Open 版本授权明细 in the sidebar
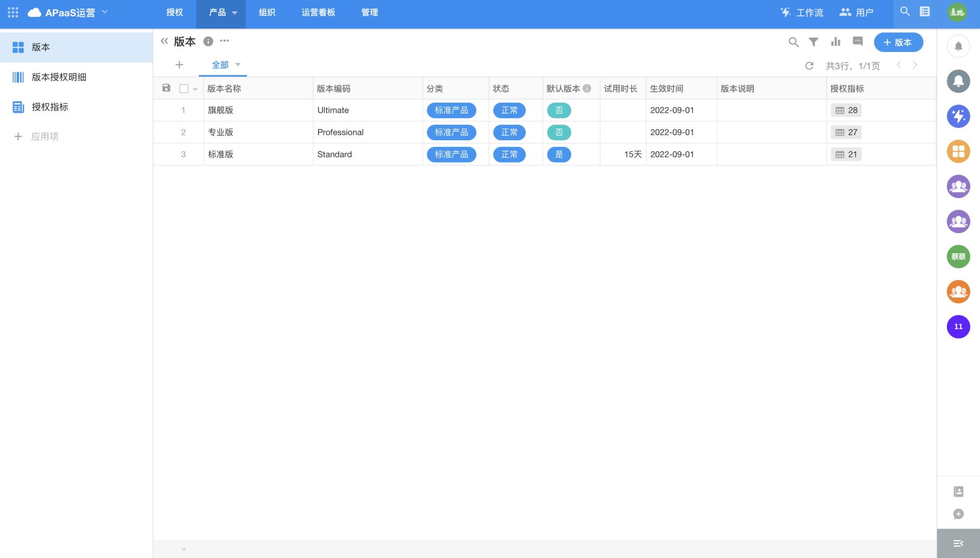 [x=59, y=77]
